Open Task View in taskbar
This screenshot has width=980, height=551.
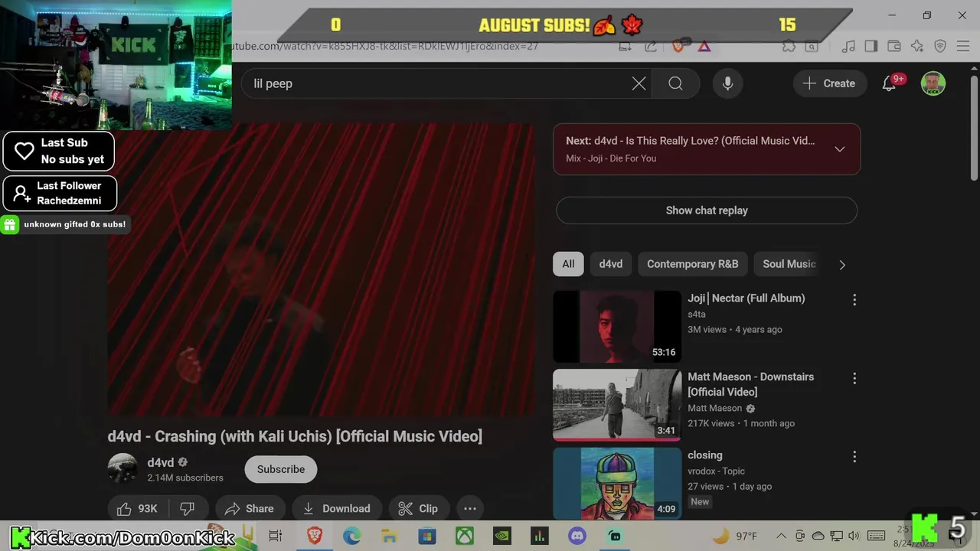[276, 536]
